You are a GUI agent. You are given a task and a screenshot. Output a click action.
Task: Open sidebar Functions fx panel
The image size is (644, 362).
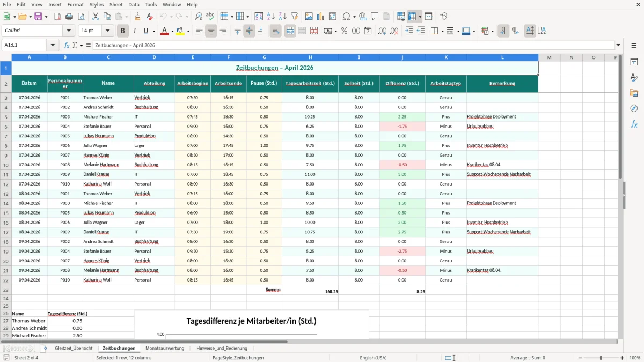634,124
